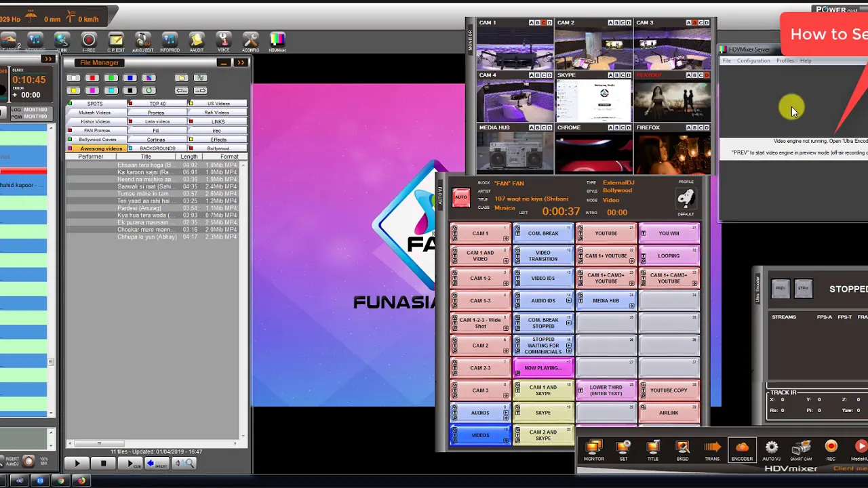
Task: Toggle the red AUTO button
Action: click(461, 197)
